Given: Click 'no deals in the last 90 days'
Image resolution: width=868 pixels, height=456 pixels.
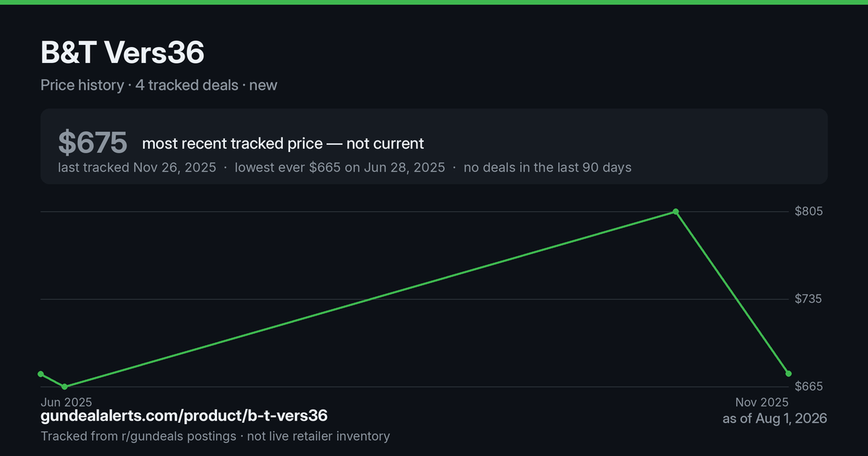Looking at the screenshot, I should click(x=548, y=167).
